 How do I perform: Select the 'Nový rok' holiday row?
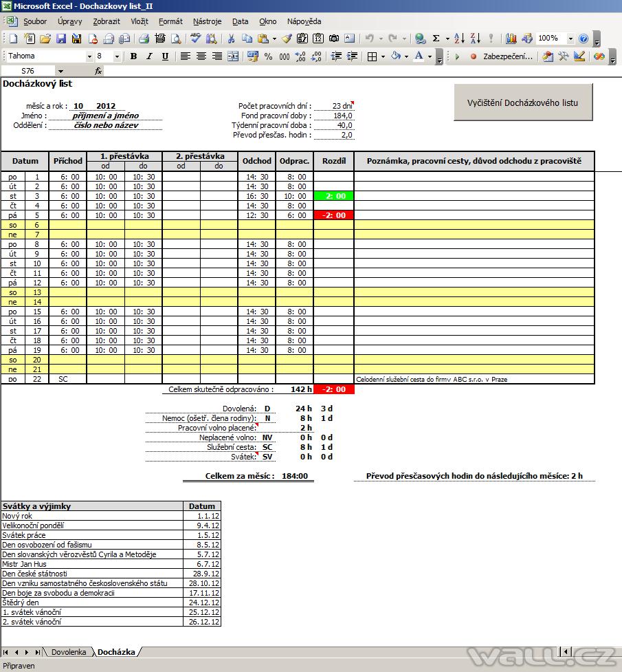click(x=111, y=516)
